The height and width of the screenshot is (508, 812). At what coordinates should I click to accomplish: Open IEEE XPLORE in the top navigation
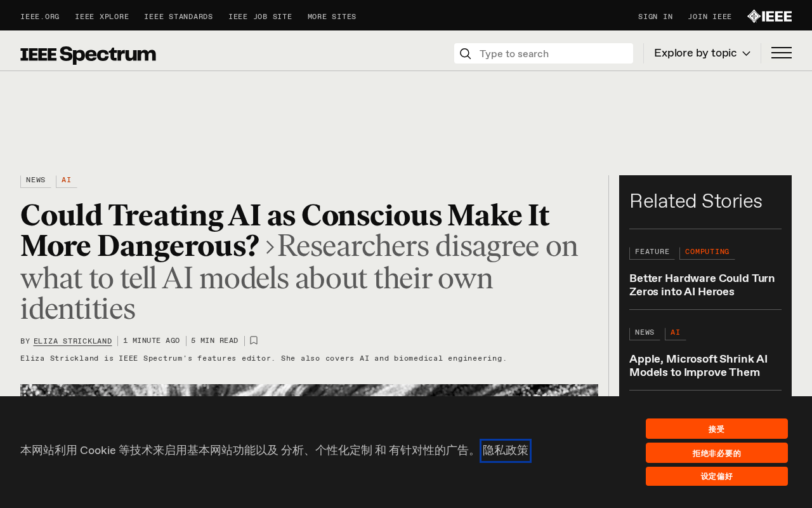point(101,17)
